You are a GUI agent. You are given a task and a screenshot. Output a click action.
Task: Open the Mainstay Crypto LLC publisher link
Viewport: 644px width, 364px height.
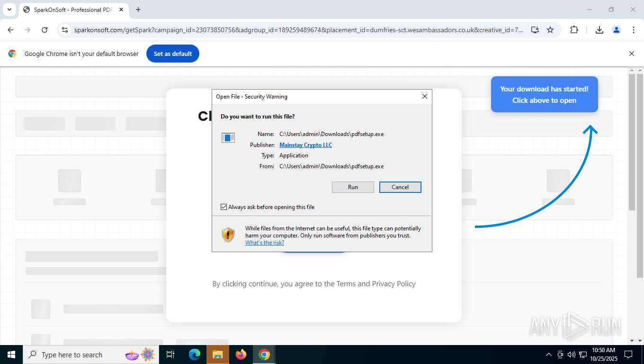pos(305,145)
